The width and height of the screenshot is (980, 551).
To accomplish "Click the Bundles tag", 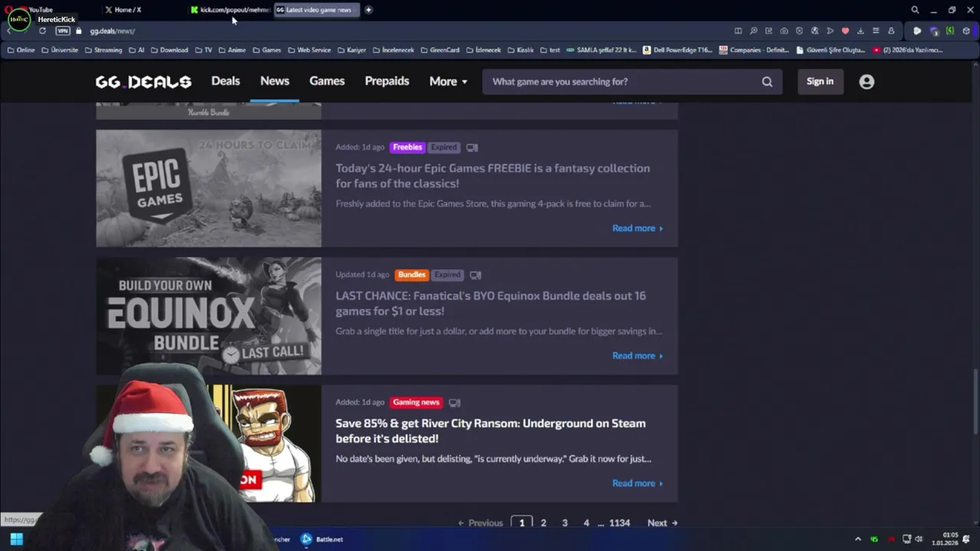I will pyautogui.click(x=411, y=275).
